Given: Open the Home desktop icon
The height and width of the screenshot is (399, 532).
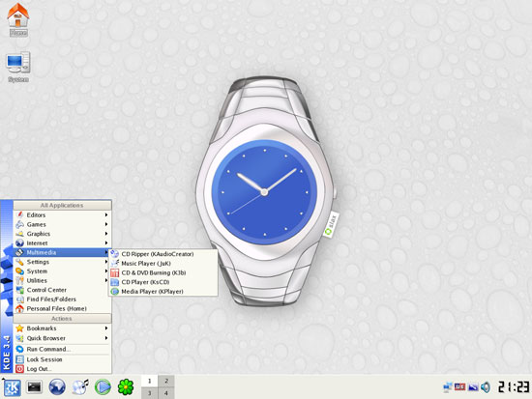Looking at the screenshot, I should coord(18,19).
